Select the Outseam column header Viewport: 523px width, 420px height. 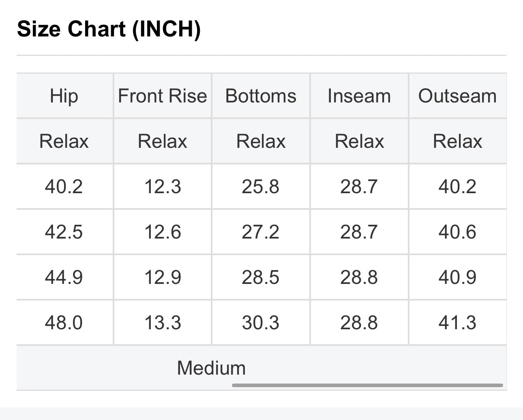(x=458, y=96)
